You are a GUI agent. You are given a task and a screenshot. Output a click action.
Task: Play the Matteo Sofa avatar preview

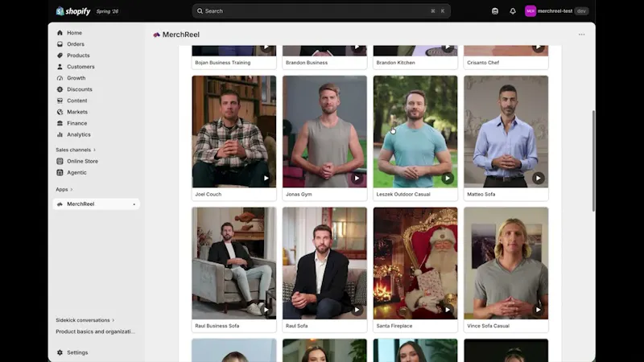538,178
